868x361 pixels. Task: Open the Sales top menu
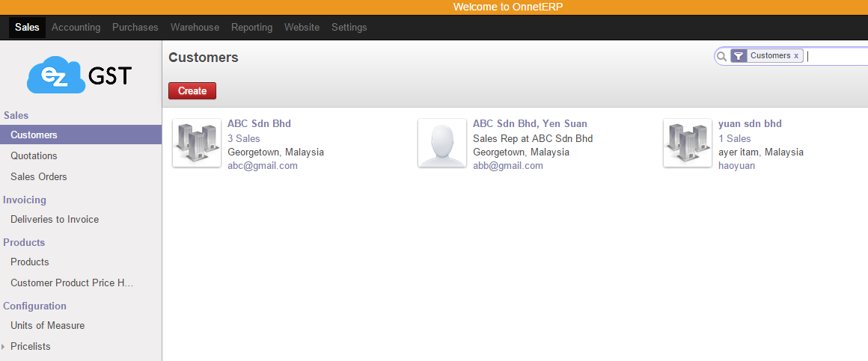coord(27,27)
